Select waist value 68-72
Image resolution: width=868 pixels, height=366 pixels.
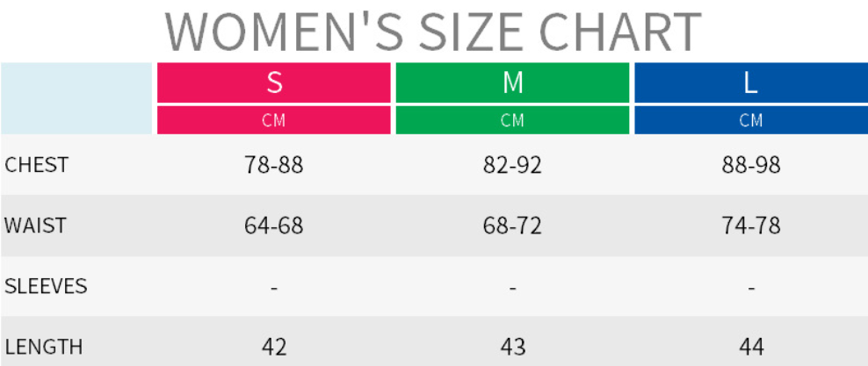point(513,226)
